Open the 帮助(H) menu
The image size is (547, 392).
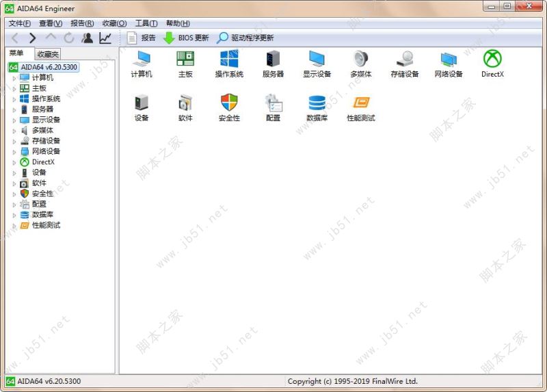click(x=178, y=23)
